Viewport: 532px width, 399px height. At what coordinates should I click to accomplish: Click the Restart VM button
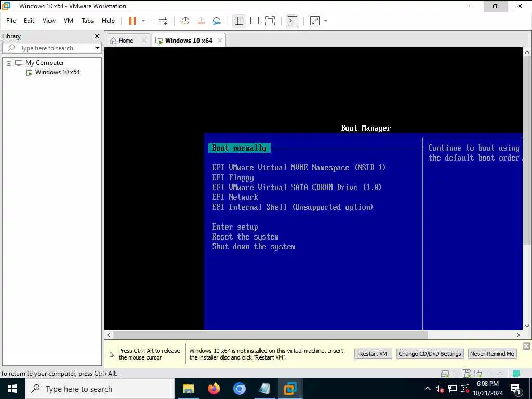tap(373, 354)
